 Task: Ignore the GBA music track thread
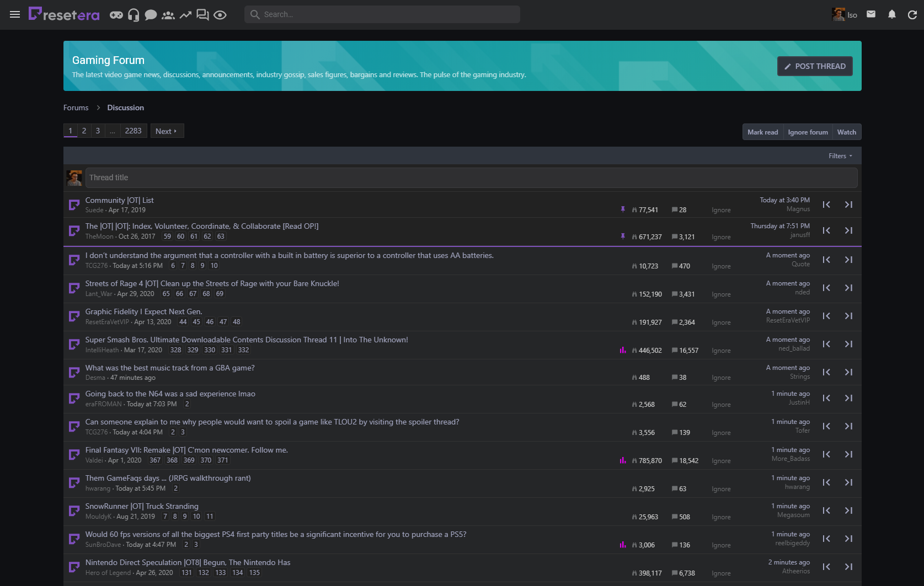(721, 378)
